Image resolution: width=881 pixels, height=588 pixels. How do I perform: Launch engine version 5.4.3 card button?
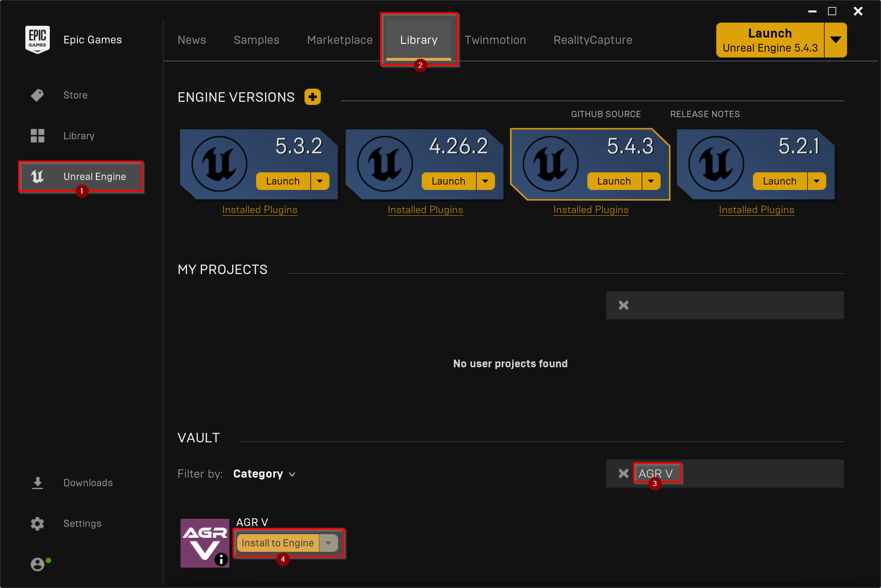pyautogui.click(x=614, y=181)
